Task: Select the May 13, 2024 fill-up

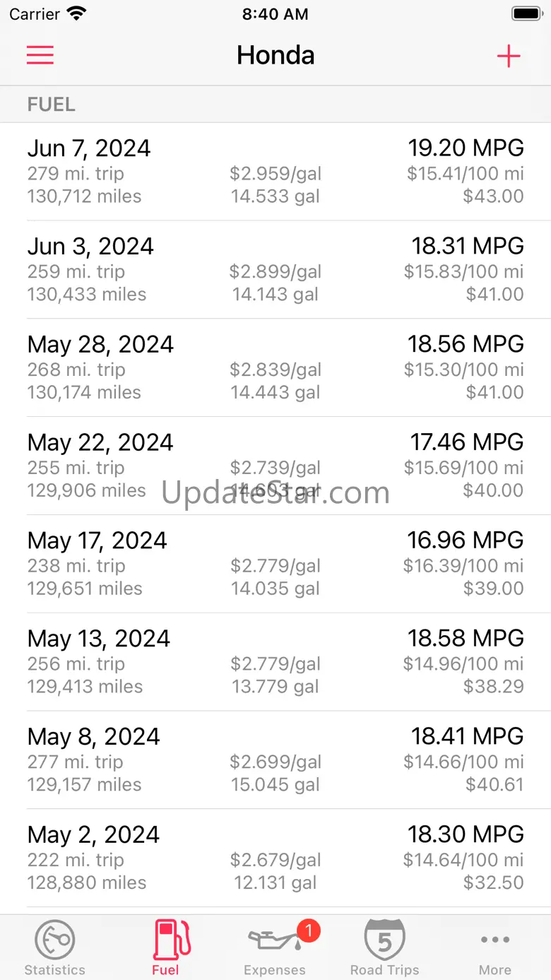Action: (x=275, y=663)
